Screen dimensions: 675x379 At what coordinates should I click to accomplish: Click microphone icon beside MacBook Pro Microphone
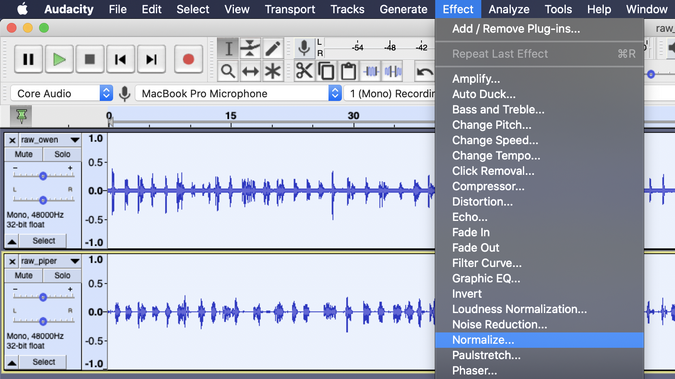coord(124,93)
